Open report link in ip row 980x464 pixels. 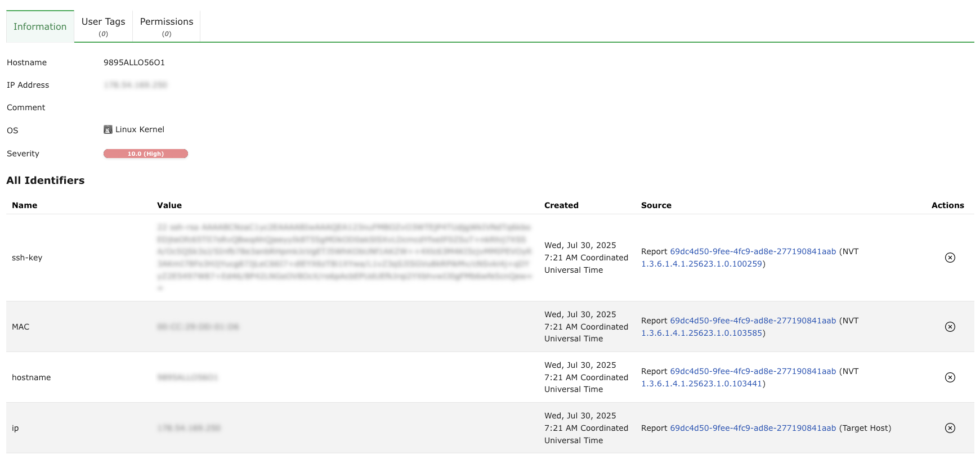point(753,428)
